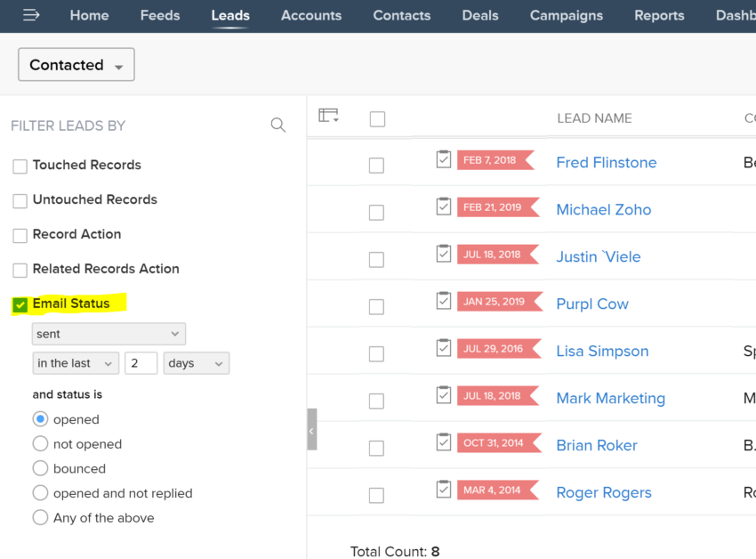Screen dimensions: 756x559
Task: Click the numeric value field showing 2
Action: pyautogui.click(x=141, y=363)
